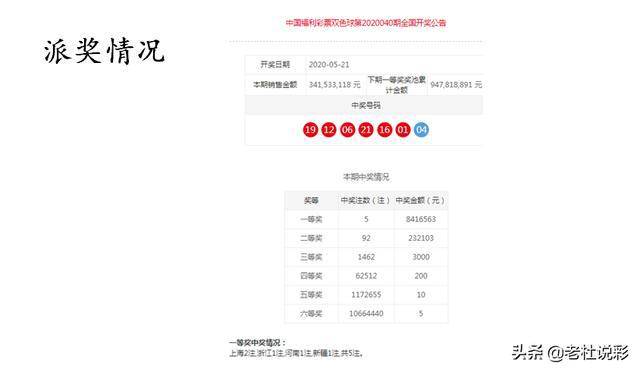Select winner count 10664440
This screenshot has height=372, width=640.
[366, 314]
